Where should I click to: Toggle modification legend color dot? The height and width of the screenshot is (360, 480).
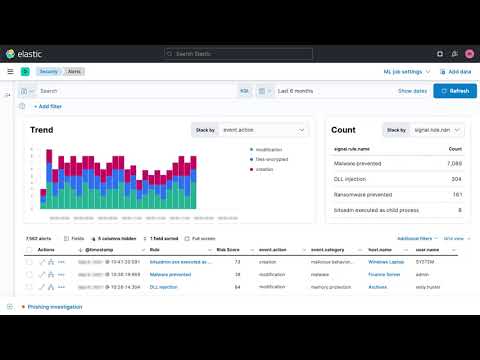click(x=251, y=150)
